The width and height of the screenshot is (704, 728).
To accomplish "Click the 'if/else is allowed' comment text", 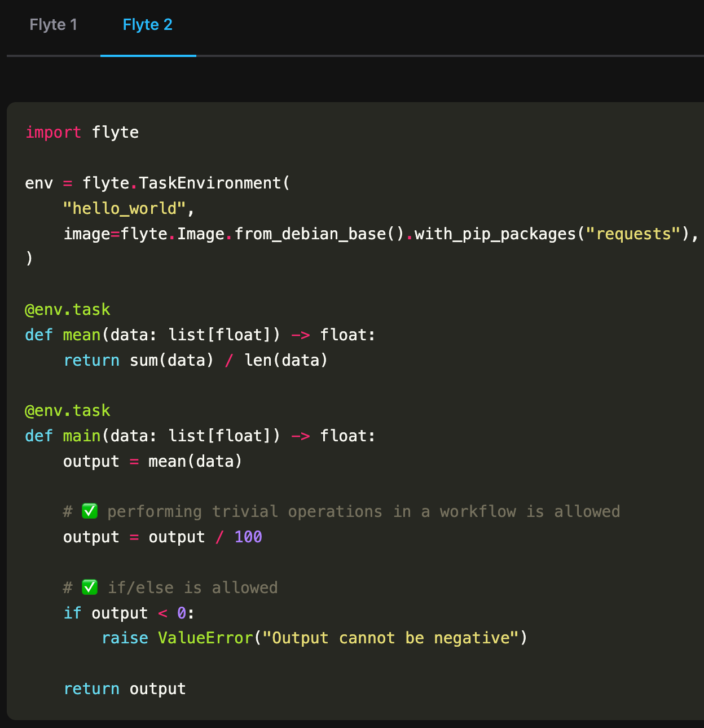I will point(192,587).
